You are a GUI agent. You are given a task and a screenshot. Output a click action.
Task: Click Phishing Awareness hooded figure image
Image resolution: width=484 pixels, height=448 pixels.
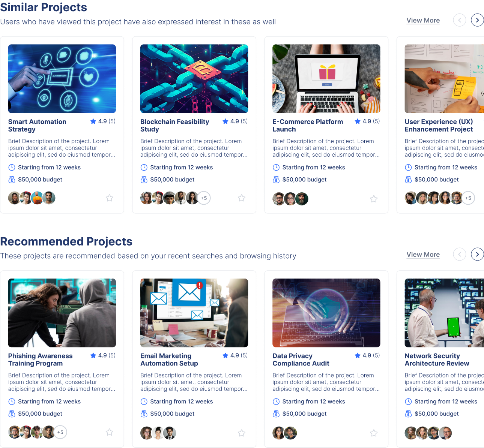pos(62,313)
